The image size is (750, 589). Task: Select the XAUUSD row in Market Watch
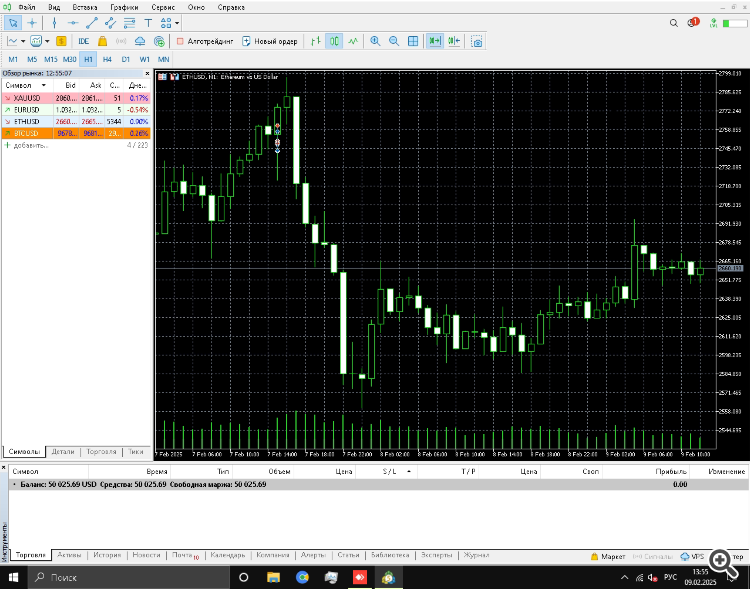(x=76, y=98)
